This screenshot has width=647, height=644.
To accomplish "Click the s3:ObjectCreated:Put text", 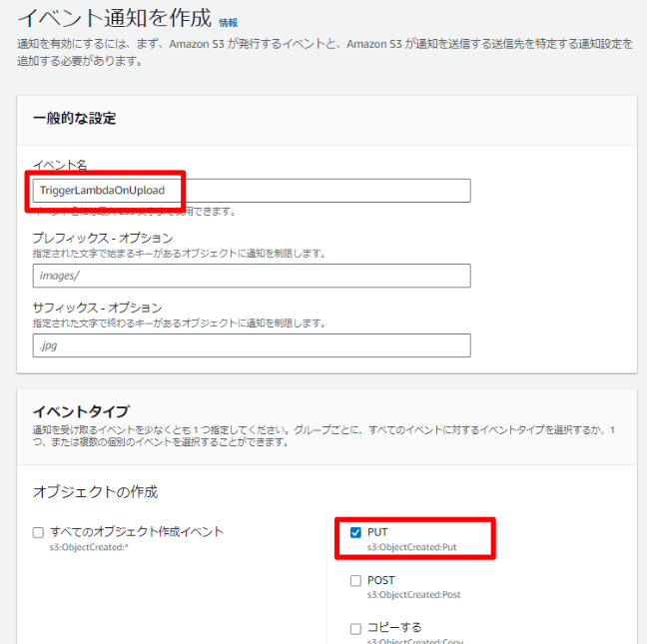I will coord(411,547).
